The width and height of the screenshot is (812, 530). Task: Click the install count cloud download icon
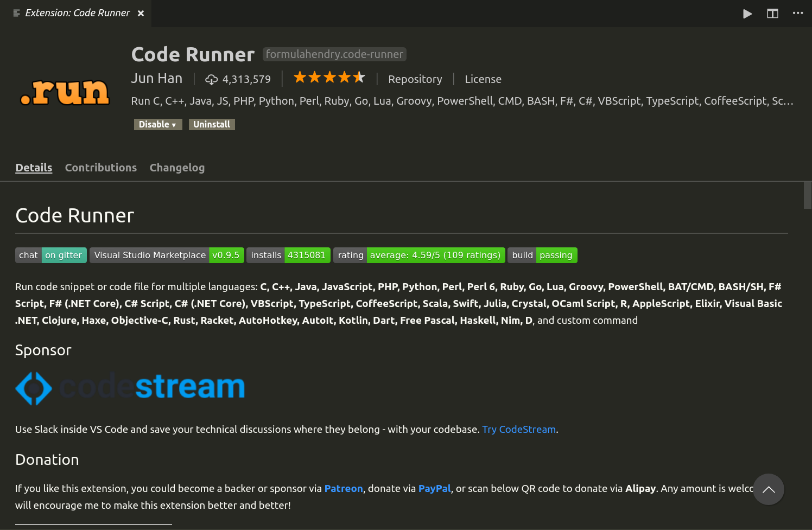pos(211,80)
